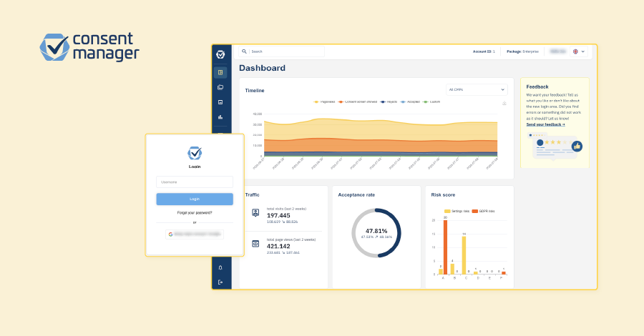Click the image panel sidebar icon
This screenshot has height=336, width=644.
click(x=220, y=102)
